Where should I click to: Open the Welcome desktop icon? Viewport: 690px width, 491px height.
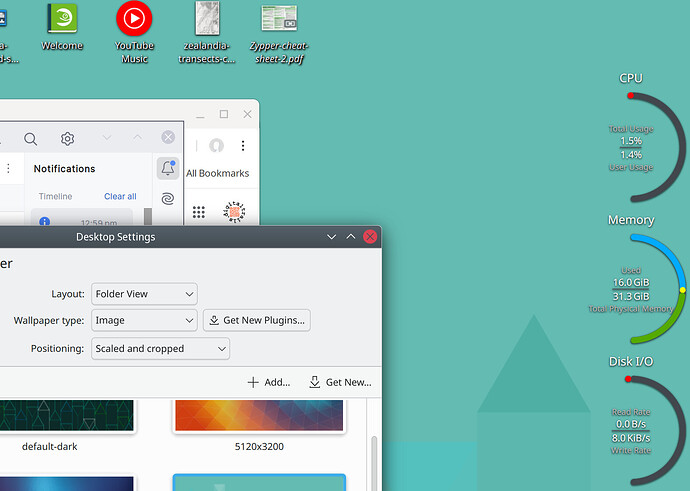coord(62,26)
